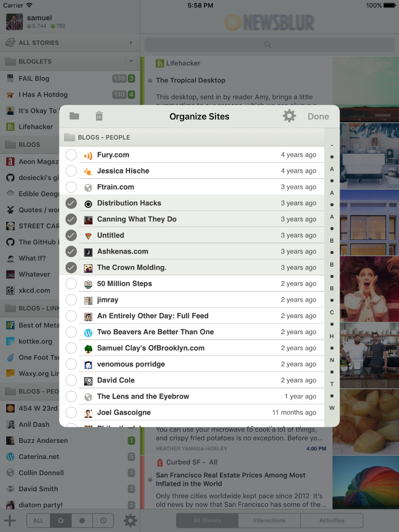Click the trash icon to delete selected sites

click(x=99, y=116)
